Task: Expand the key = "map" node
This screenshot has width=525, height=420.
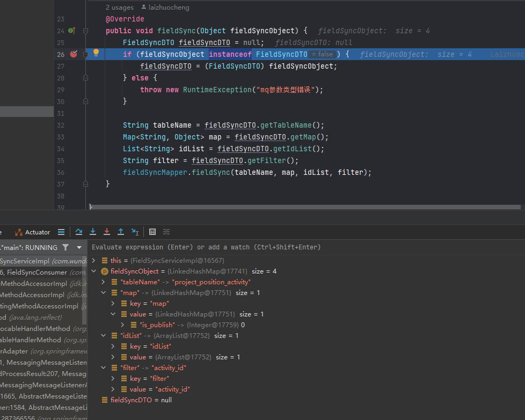Action: pyautogui.click(x=113, y=303)
